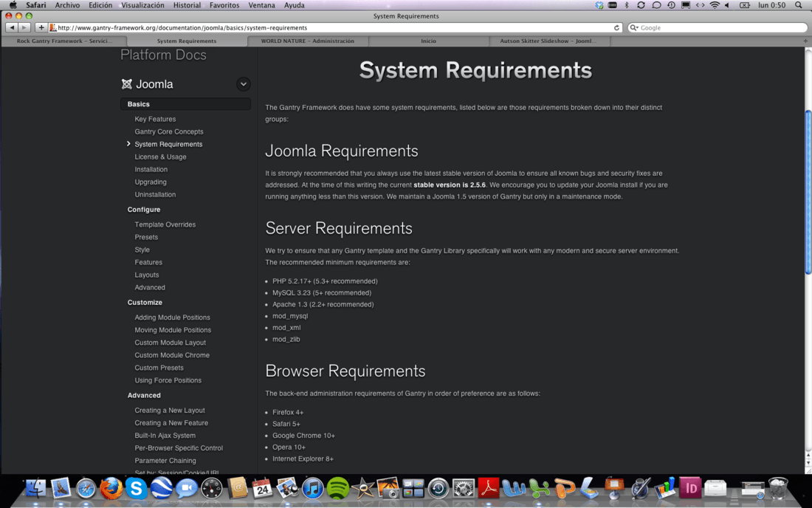This screenshot has width=812, height=508.
Task: Launch Adobe Acrobat from the dock
Action: coord(489,488)
